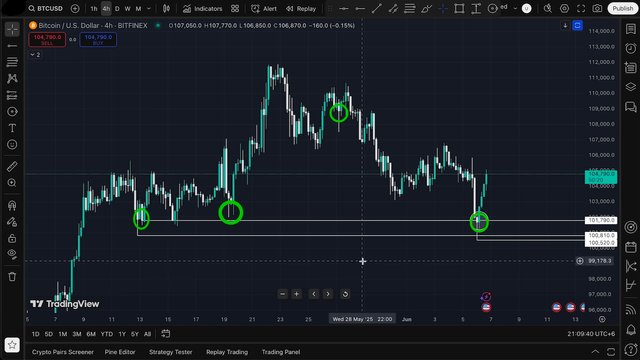Zoom in chart plus button
Viewport: 640px width, 360px height.
coord(297,294)
